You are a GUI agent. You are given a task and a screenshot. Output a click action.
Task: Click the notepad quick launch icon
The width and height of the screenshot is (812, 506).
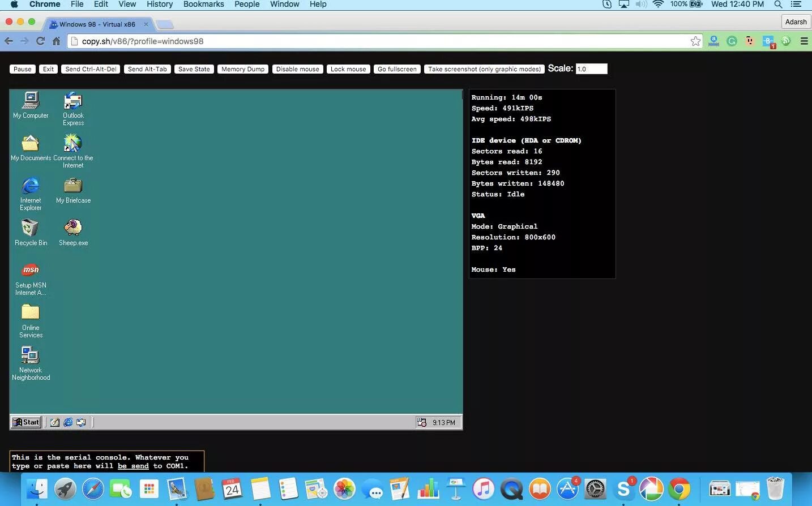coord(55,422)
